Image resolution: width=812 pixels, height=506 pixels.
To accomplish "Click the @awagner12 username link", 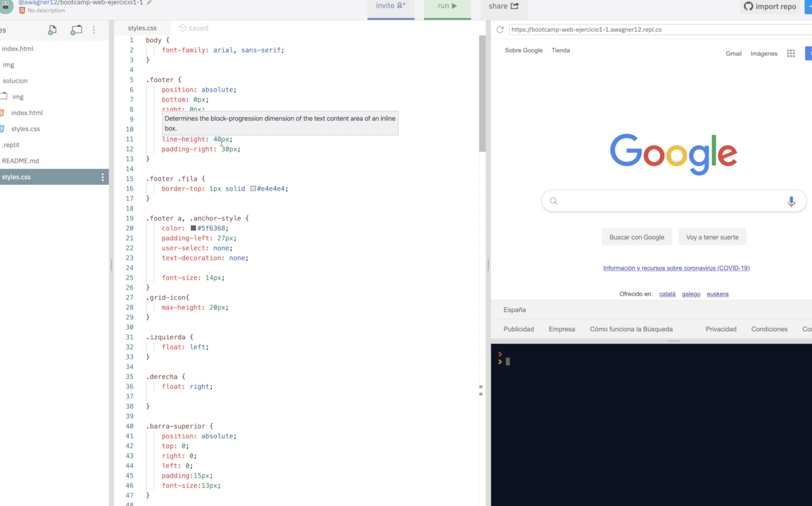I will (x=38, y=3).
